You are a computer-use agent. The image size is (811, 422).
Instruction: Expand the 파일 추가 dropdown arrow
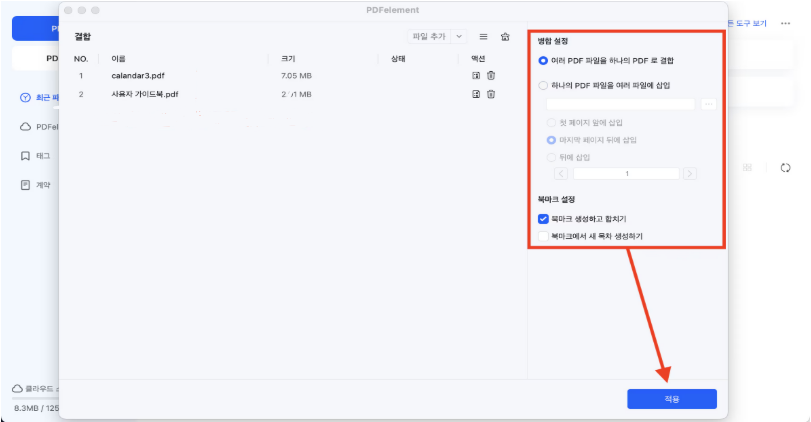pos(460,37)
